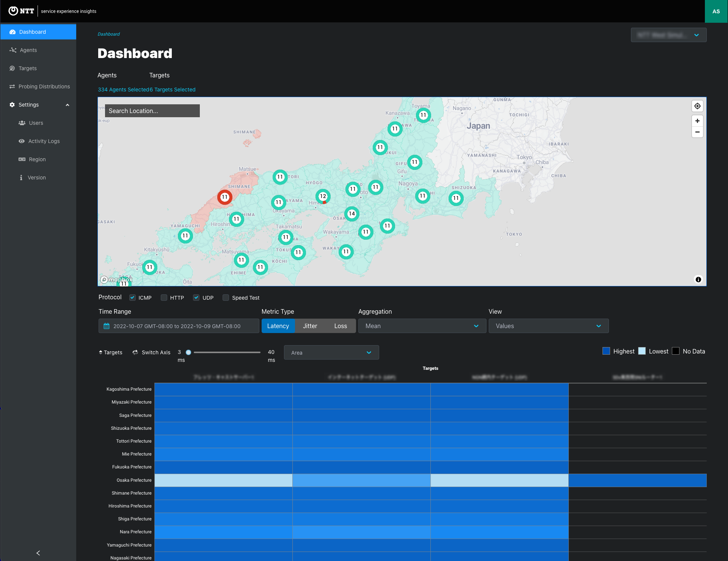Select the Jitter metric type

coord(310,326)
